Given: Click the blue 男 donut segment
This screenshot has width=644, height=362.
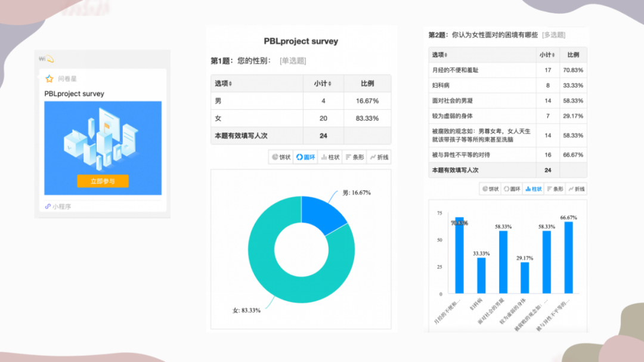Looking at the screenshot, I should (321, 214).
